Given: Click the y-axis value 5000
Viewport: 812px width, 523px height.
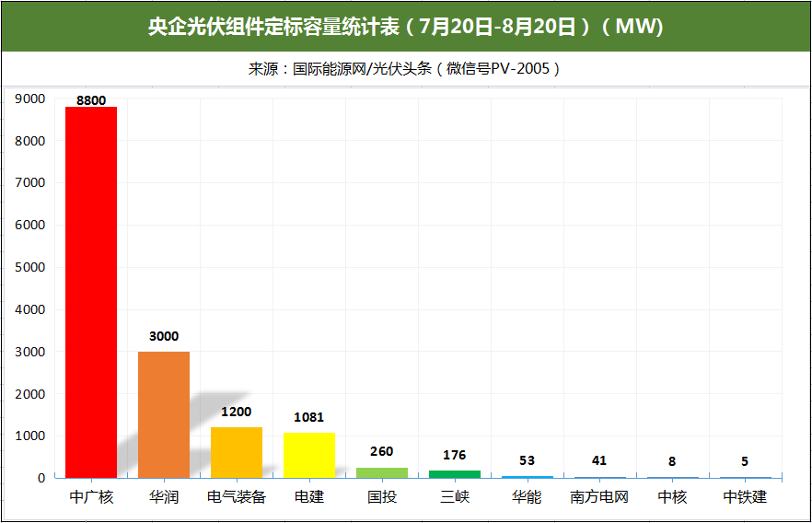Looking at the screenshot, I should pyautogui.click(x=30, y=267).
